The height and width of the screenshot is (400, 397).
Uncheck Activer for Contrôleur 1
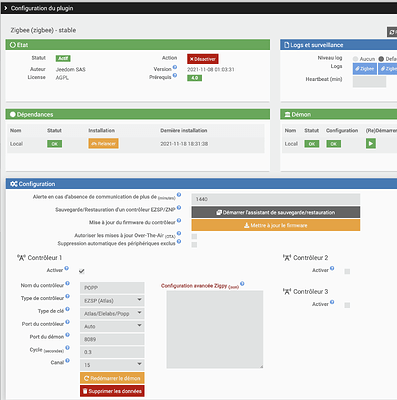pyautogui.click(x=82, y=271)
